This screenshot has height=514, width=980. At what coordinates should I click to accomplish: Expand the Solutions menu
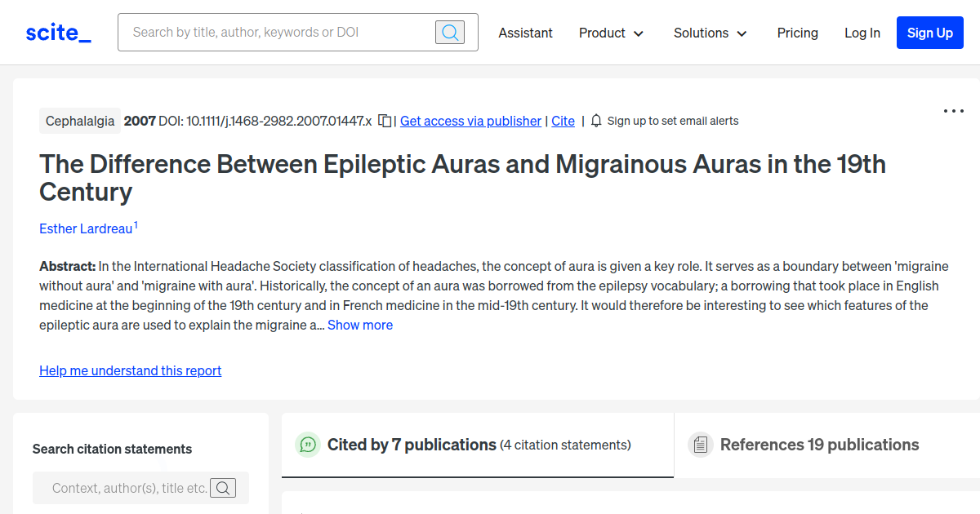tap(710, 33)
